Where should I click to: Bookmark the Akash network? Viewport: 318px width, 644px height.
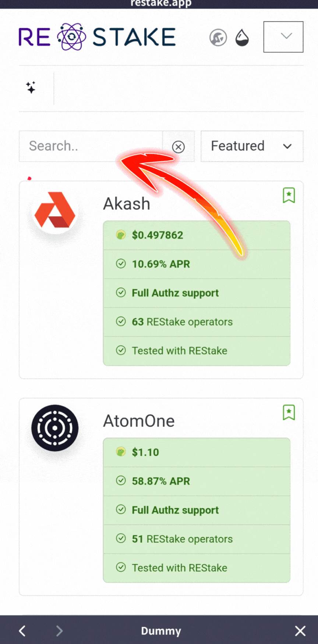[289, 195]
